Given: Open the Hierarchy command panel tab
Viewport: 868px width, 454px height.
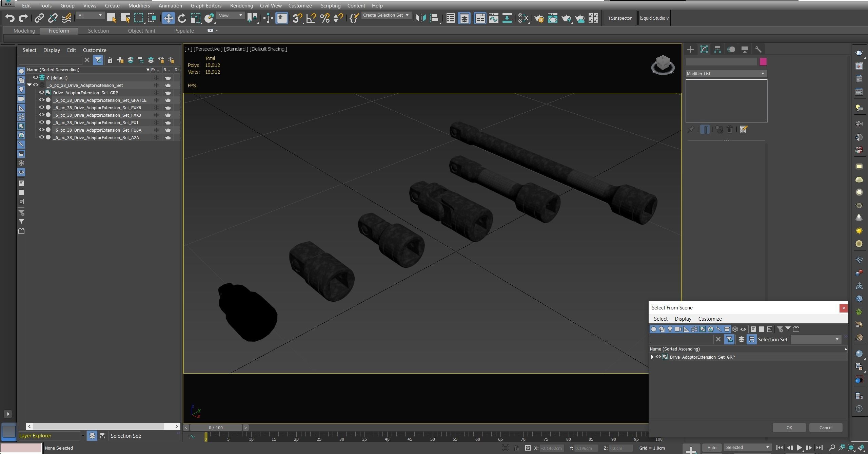Looking at the screenshot, I should (717, 50).
